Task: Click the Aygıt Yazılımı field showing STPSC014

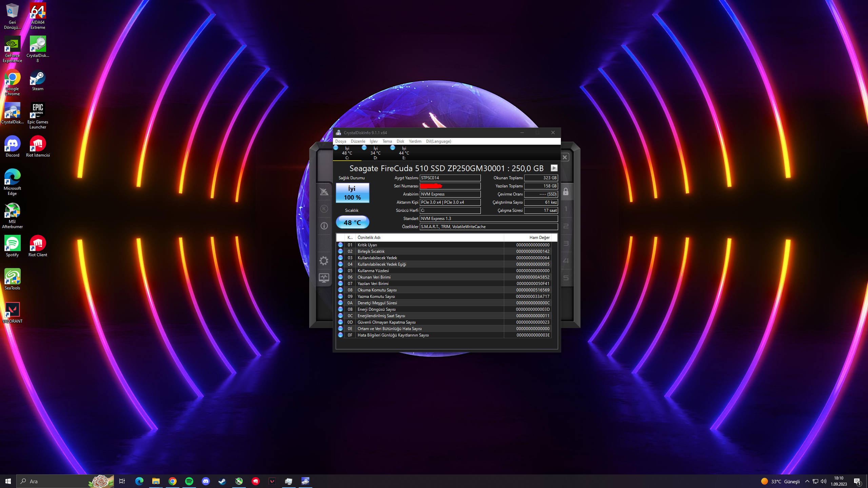Action: (450, 178)
